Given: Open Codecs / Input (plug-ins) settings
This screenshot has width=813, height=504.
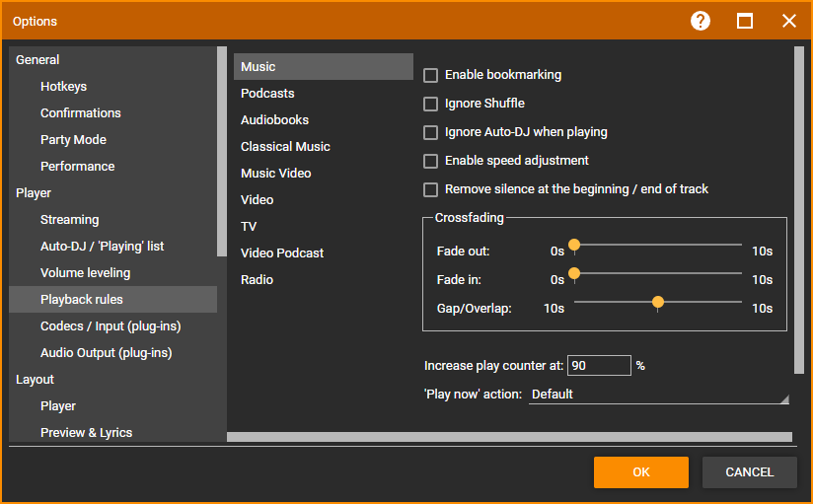Looking at the screenshot, I should [x=113, y=326].
